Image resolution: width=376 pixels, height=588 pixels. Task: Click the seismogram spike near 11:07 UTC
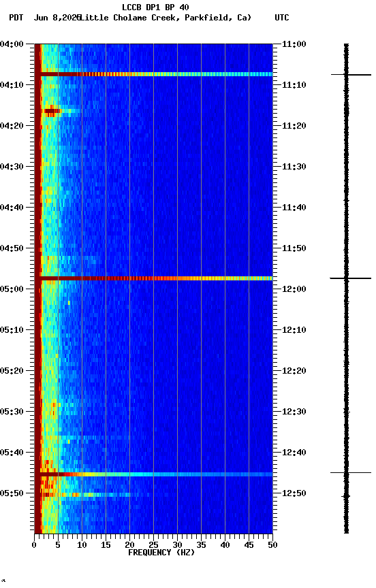[x=351, y=75]
